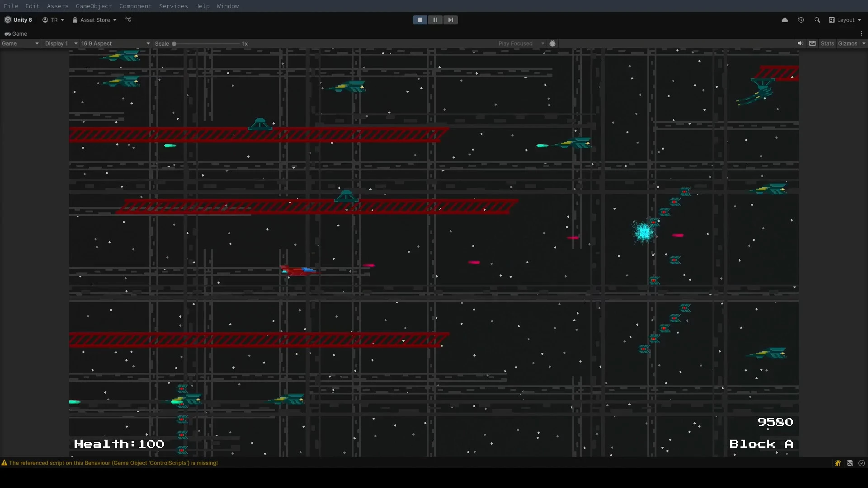Image resolution: width=868 pixels, height=488 pixels.
Task: Open the Unity Search window
Action: 817,20
